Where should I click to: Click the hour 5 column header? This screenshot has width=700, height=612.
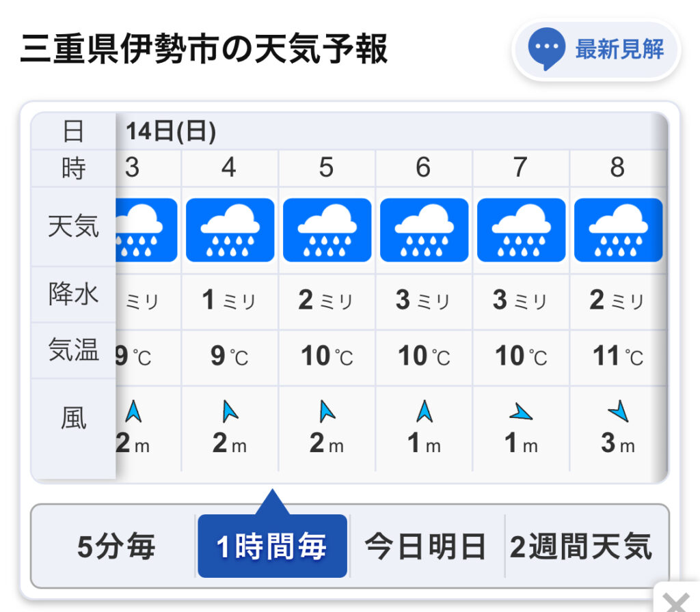tap(327, 167)
